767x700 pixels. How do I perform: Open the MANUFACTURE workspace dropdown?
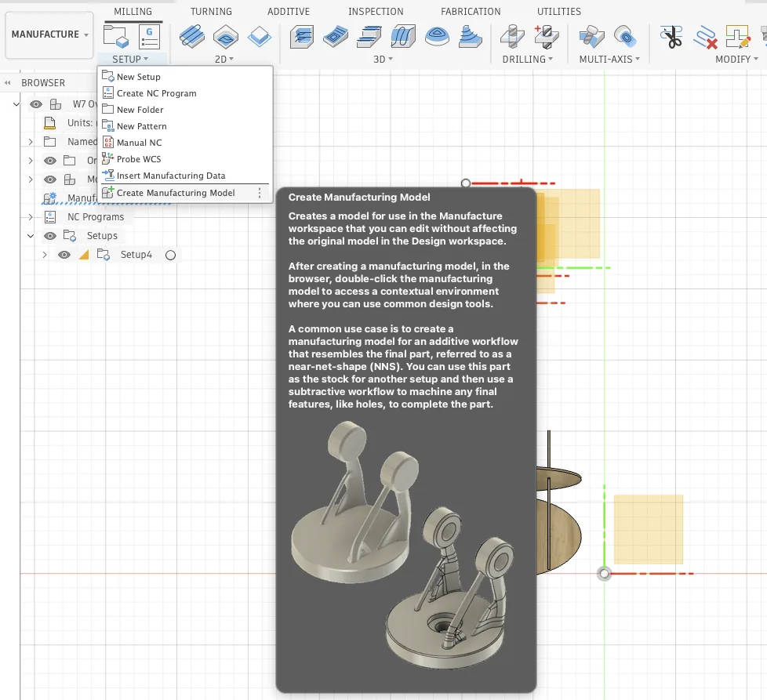49,34
